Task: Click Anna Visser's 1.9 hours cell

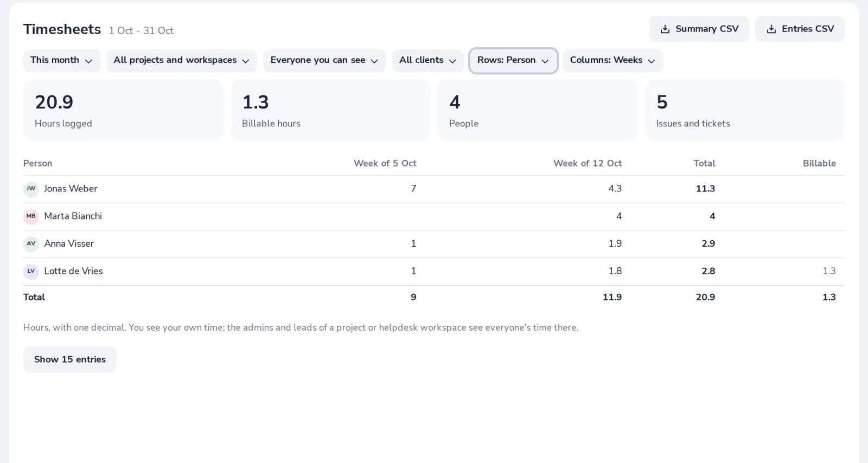Action: (x=615, y=244)
